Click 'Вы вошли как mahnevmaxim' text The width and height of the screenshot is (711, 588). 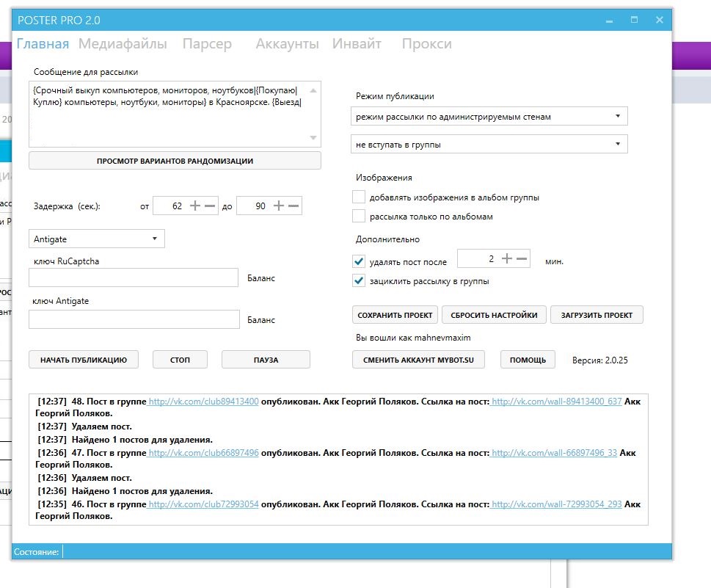point(413,338)
